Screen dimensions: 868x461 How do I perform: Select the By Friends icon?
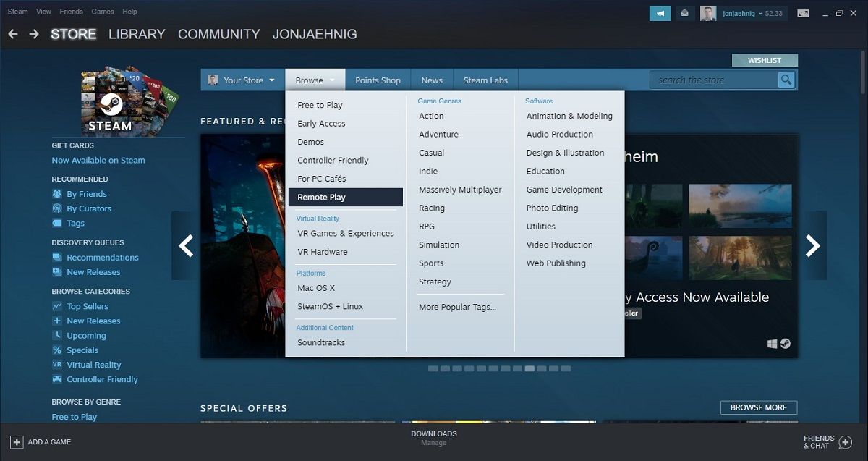56,193
